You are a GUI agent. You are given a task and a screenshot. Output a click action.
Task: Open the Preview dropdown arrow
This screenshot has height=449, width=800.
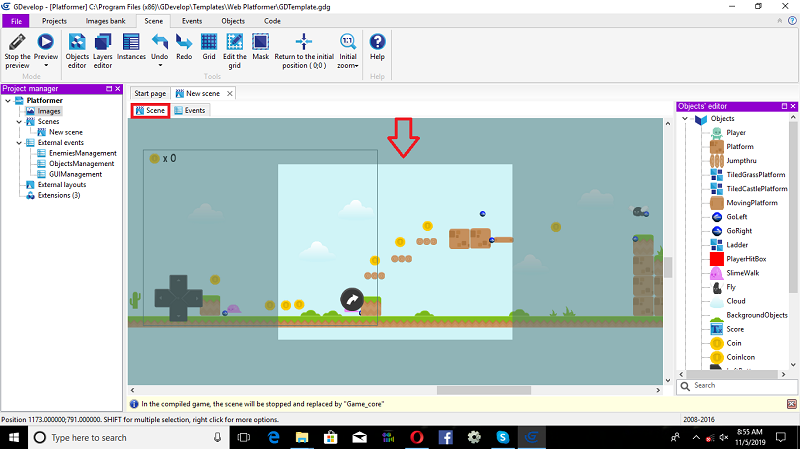coord(46,67)
